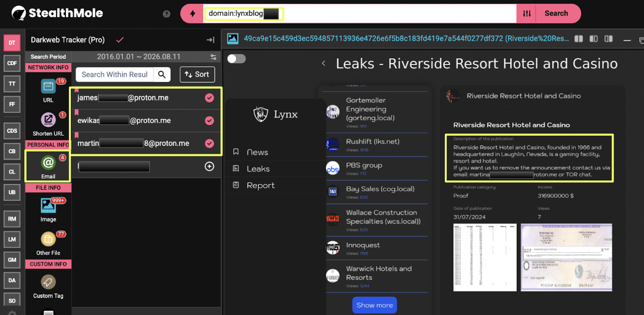Viewport: 644px width, 315px height.
Task: Open the 2016.01.01 ~ 2026.08.11 date range
Action: (138, 57)
